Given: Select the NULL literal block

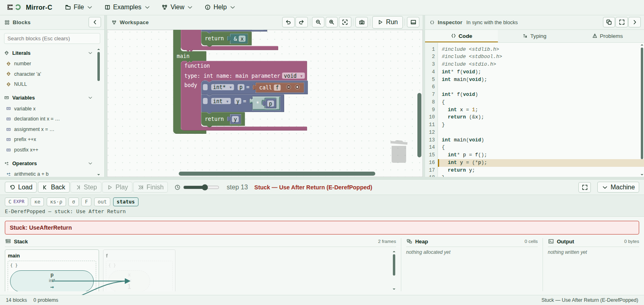Looking at the screenshot, I should (21, 84).
